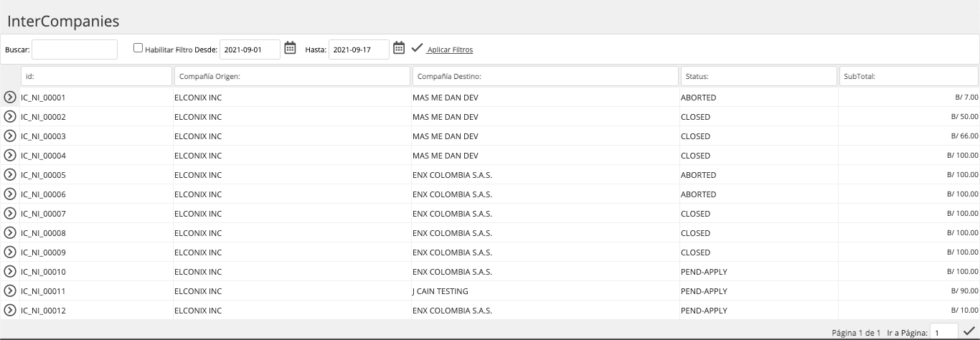Expand row IC_NI_00006 details
Image resolution: width=980 pixels, height=340 pixels.
[x=10, y=194]
